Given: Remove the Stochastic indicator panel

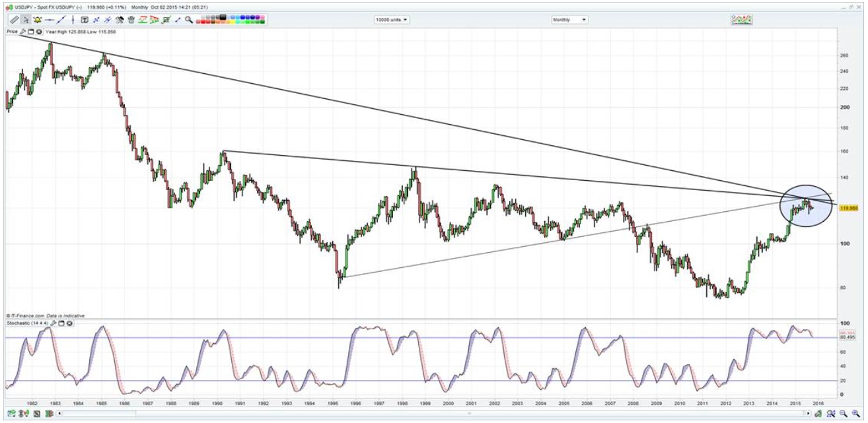Looking at the screenshot, I should tap(69, 323).
